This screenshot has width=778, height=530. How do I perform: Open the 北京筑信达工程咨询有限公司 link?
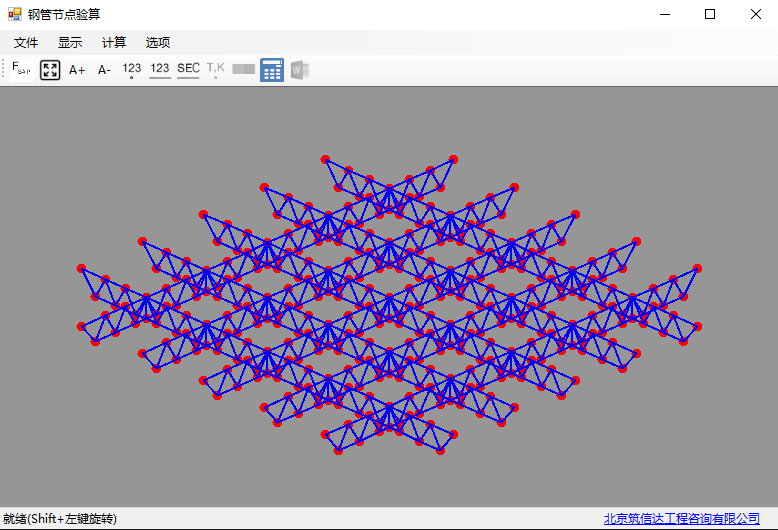682,519
